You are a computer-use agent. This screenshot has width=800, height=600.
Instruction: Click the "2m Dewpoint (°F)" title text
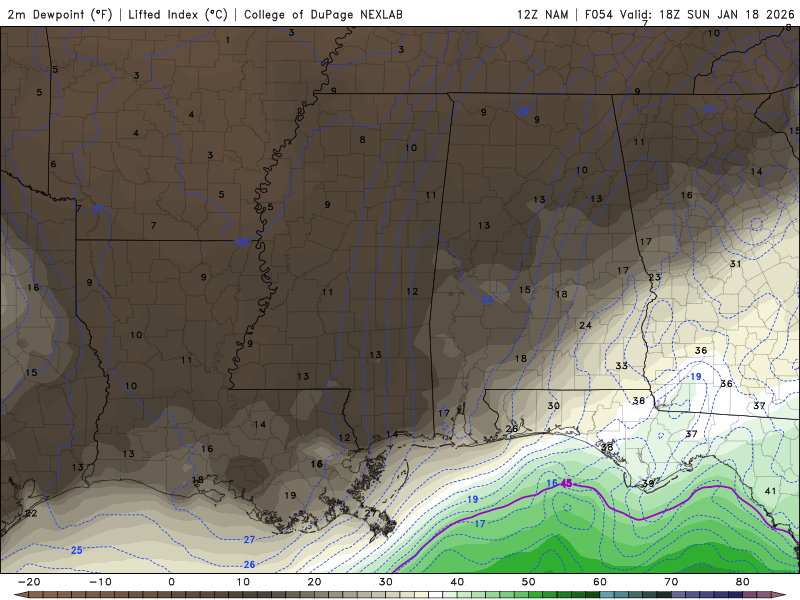click(60, 14)
